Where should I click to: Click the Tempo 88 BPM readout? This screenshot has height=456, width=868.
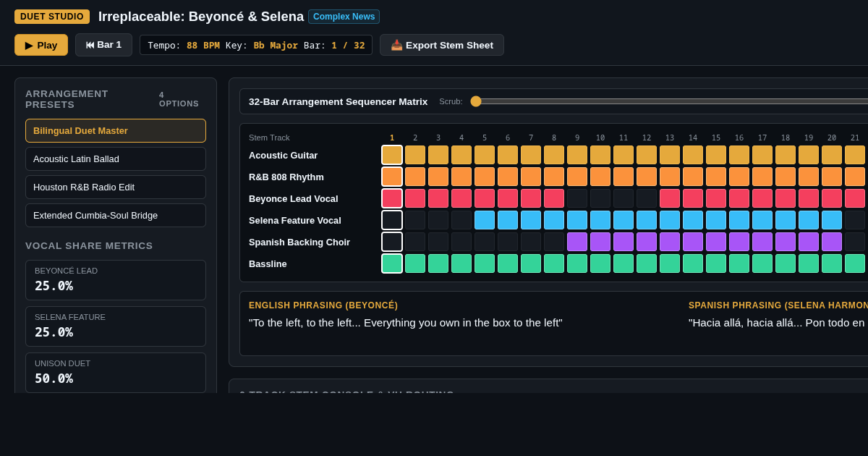coord(184,45)
